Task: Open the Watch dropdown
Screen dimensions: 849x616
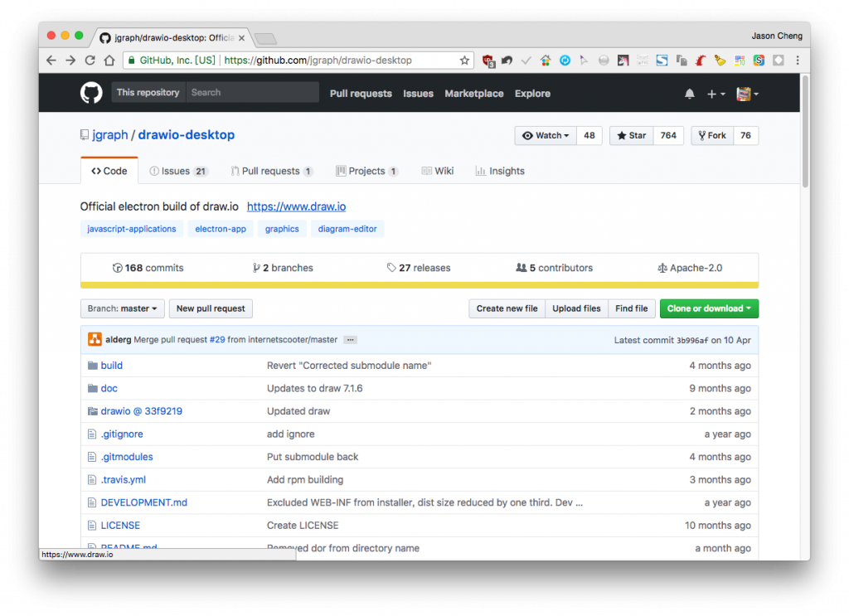Action: click(546, 135)
